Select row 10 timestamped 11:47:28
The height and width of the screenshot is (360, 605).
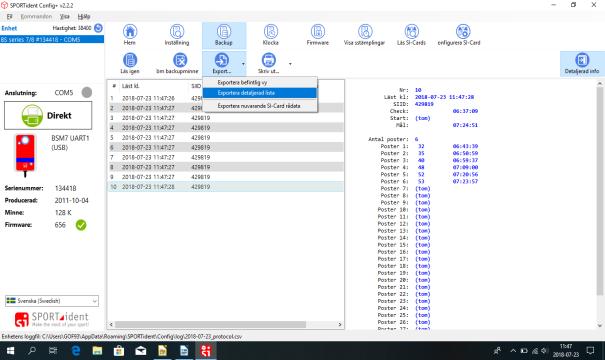click(x=225, y=187)
